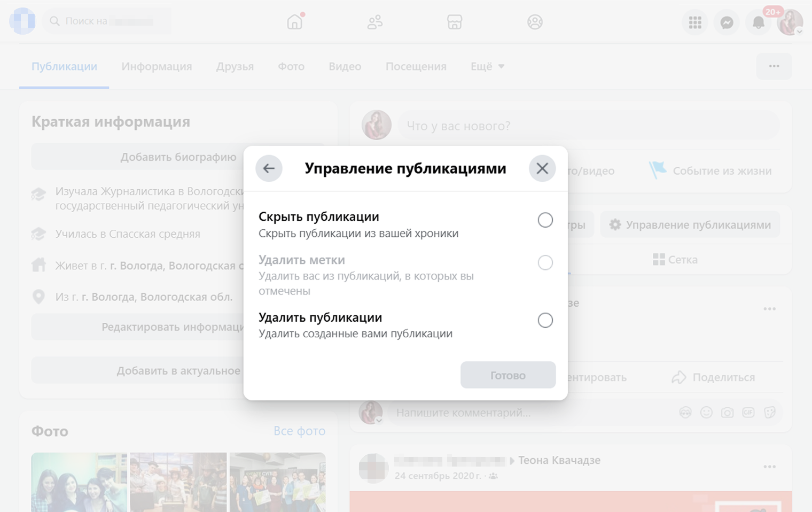Switch to Сетка grid view

[675, 260]
